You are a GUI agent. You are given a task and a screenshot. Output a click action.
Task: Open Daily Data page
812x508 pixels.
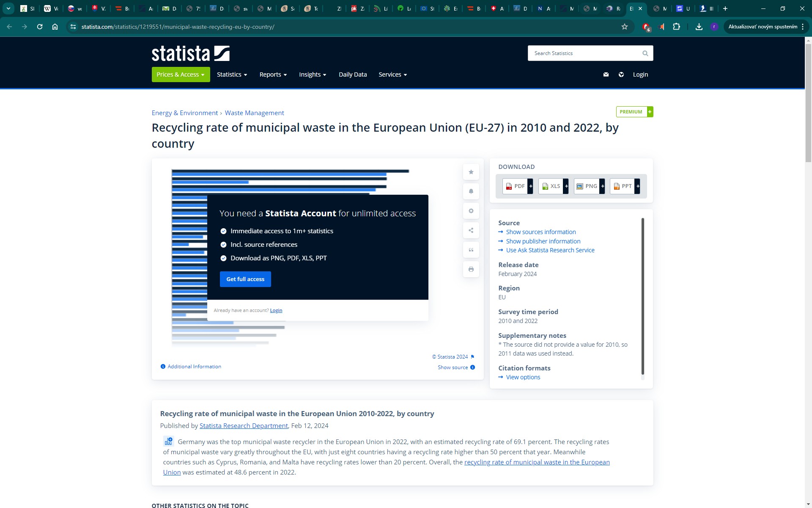pos(353,75)
